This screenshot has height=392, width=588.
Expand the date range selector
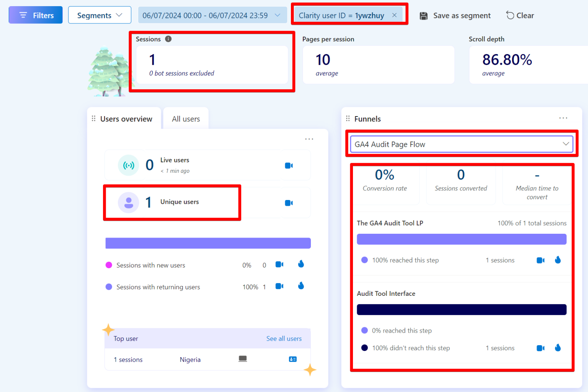277,15
